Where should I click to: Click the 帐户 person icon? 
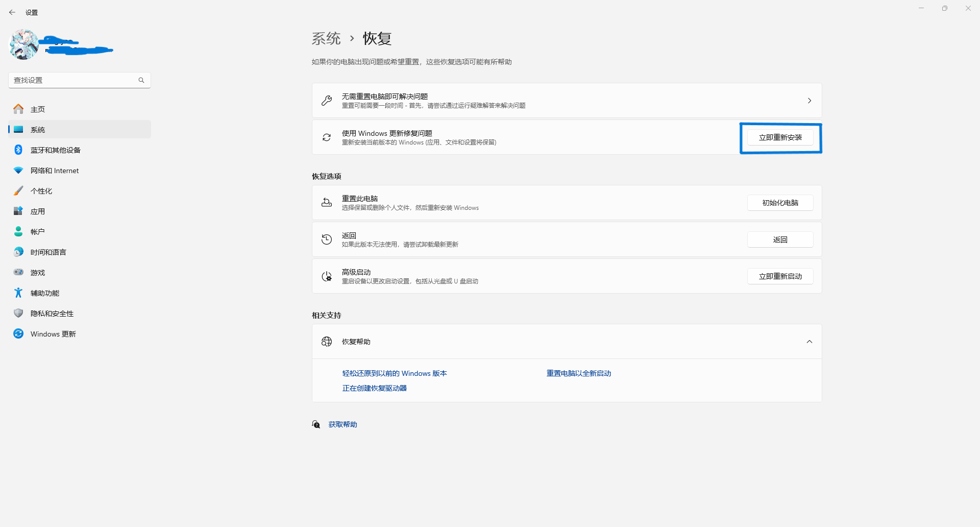pos(18,231)
